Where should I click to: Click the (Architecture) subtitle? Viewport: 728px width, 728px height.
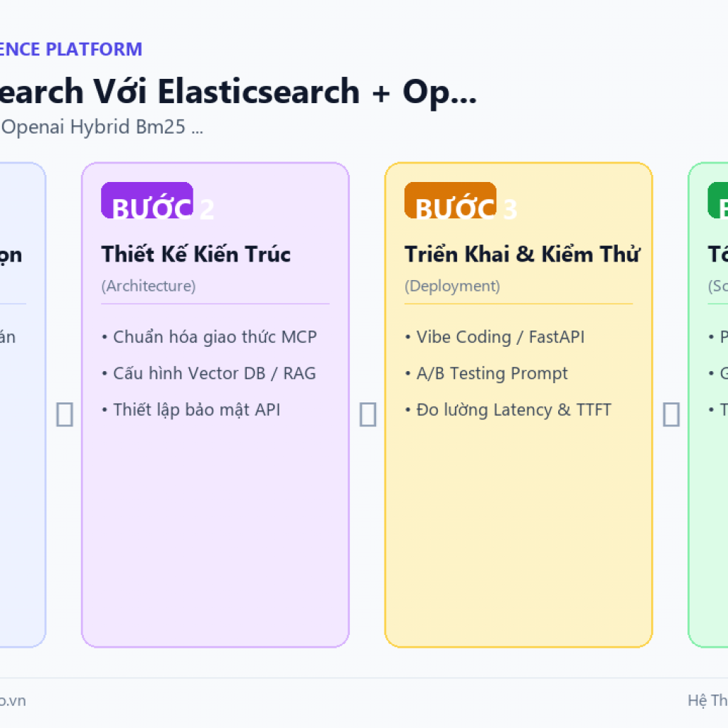[149, 286]
